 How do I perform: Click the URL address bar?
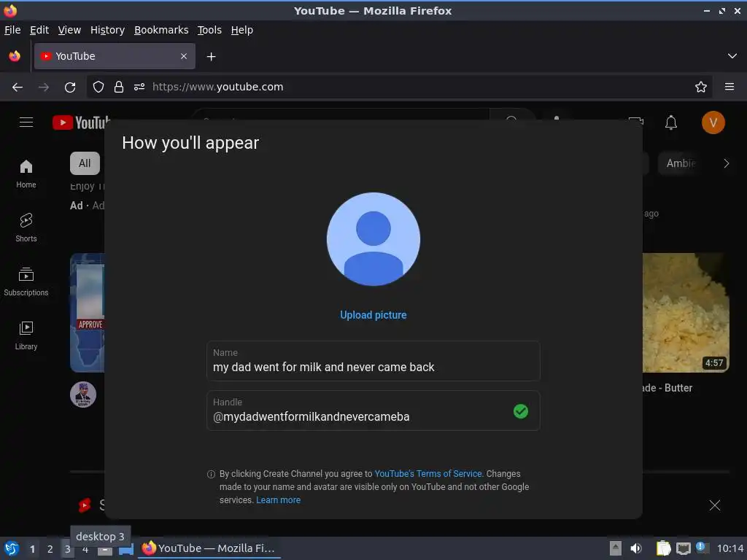tap(400, 87)
